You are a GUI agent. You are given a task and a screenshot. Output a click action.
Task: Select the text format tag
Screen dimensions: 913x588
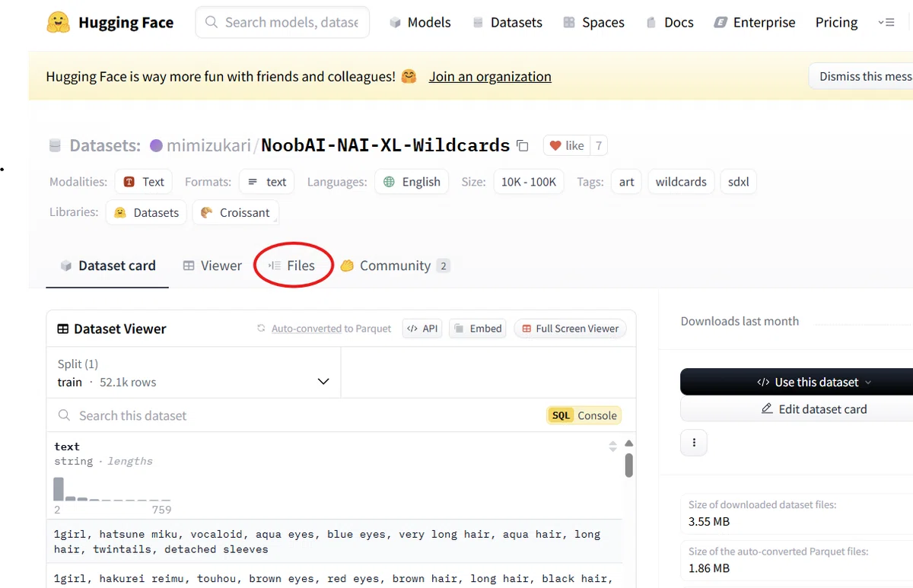[x=267, y=182]
